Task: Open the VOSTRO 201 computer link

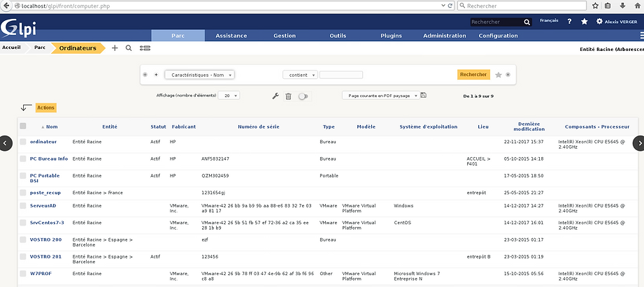Action: pyautogui.click(x=45, y=257)
